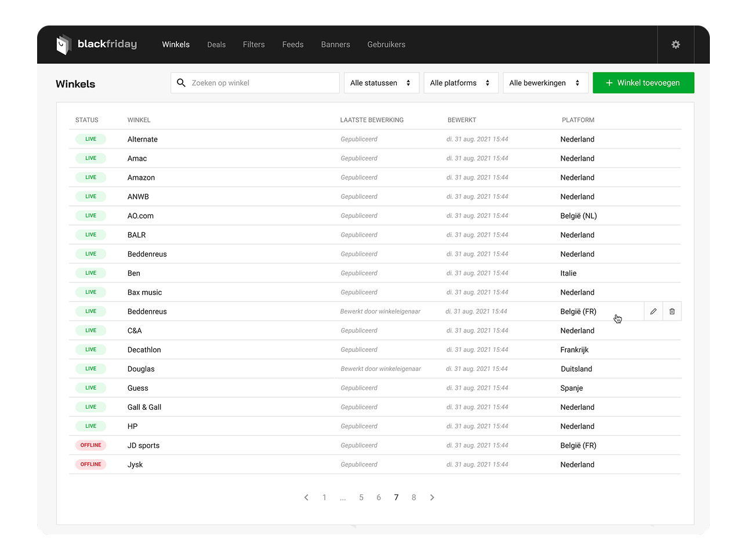Open the Filters tab
The height and width of the screenshot is (560, 747).
tap(254, 45)
